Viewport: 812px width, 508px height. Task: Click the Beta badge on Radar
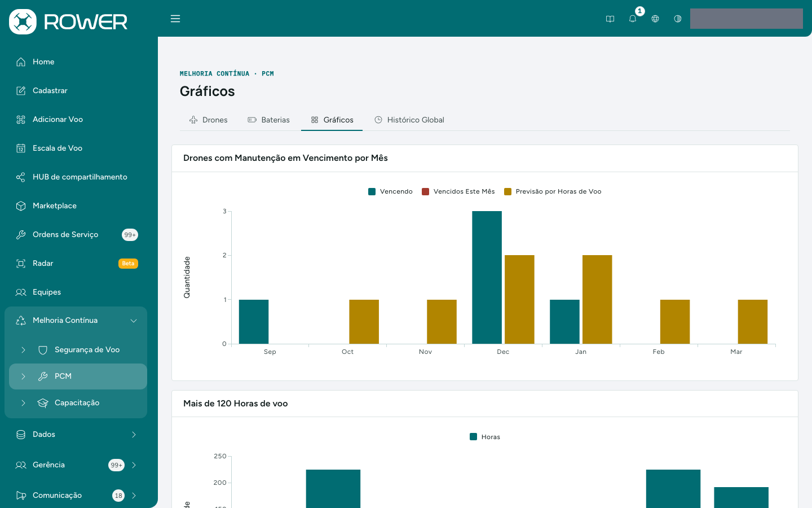pyautogui.click(x=128, y=264)
